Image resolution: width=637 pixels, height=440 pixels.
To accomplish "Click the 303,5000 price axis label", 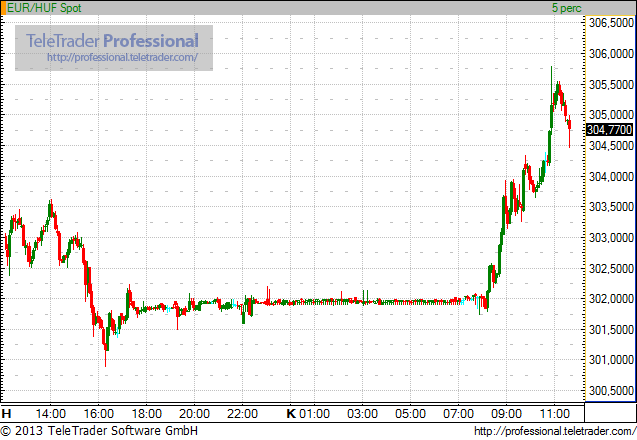I will coord(611,207).
